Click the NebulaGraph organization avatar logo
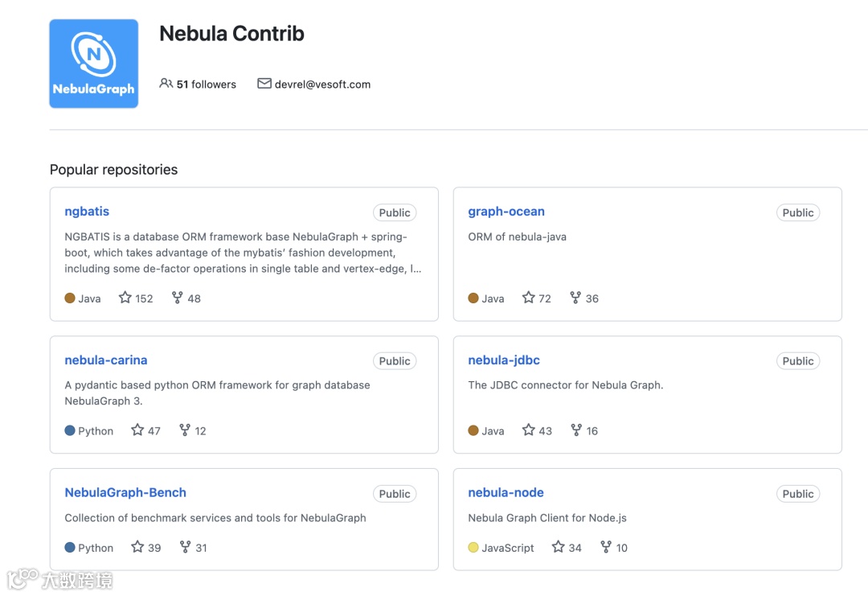The height and width of the screenshot is (596, 868). tap(93, 64)
